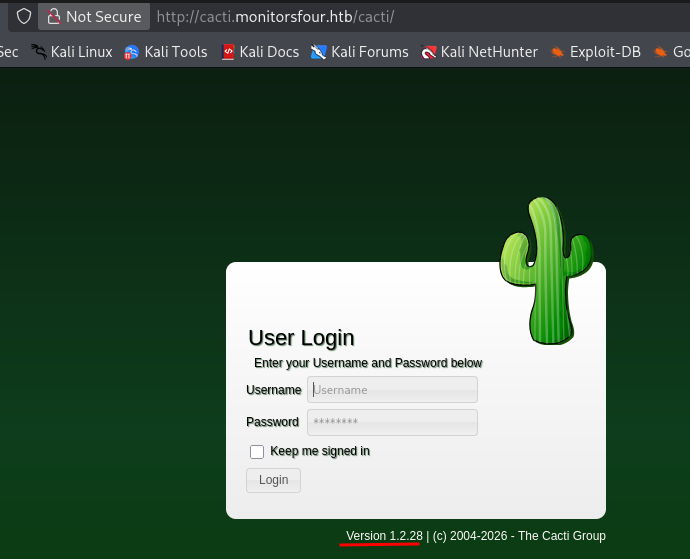Open the Kali NetHunter bookmark
Viewport: 690px width, 559px height.
pos(479,52)
